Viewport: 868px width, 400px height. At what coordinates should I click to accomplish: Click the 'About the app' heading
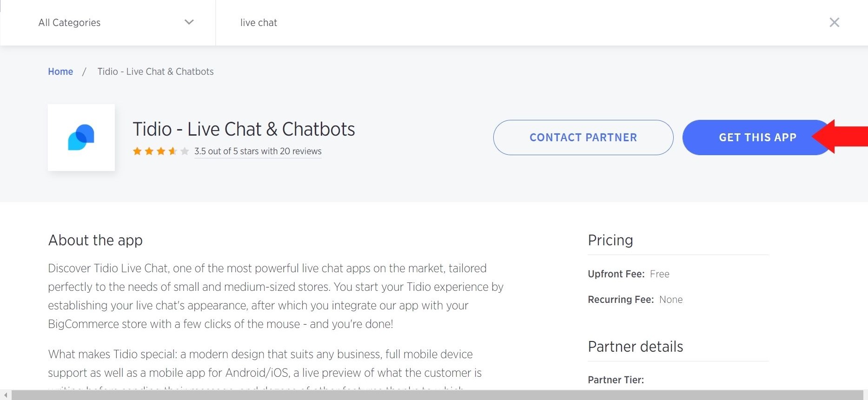coord(95,240)
